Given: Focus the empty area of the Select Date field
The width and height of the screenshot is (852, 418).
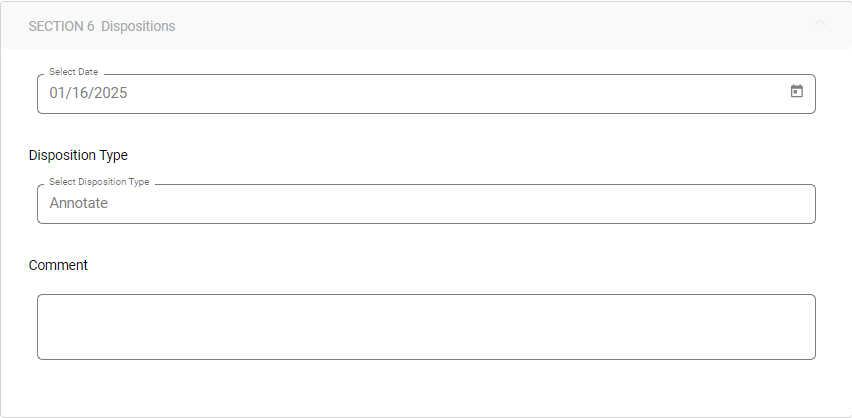Looking at the screenshot, I should tap(450, 93).
